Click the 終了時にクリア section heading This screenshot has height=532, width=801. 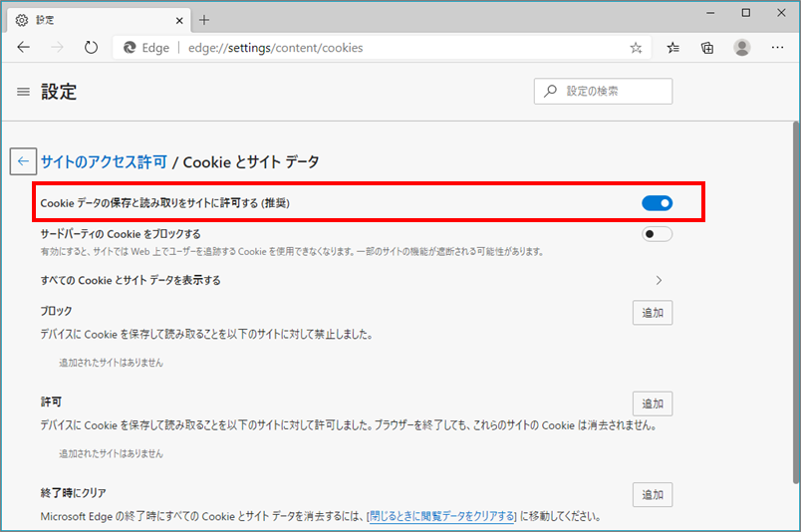click(x=73, y=493)
